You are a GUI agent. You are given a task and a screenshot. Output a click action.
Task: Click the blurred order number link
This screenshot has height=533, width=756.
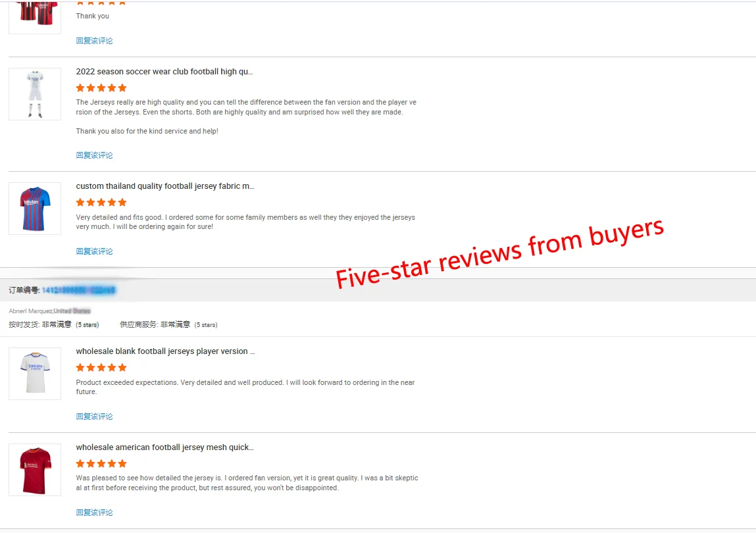pos(78,290)
